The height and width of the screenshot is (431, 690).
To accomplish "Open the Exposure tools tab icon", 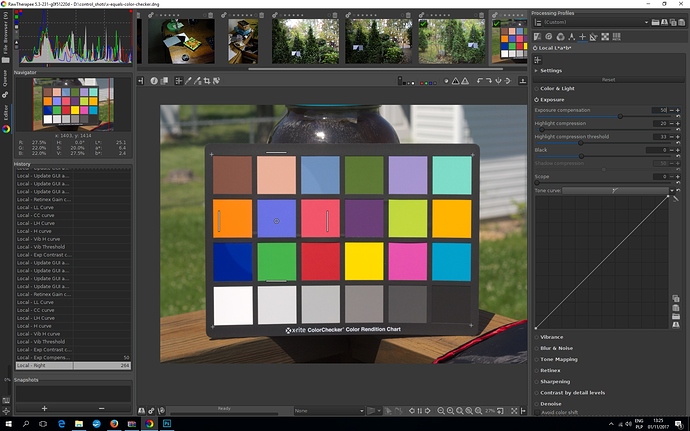I will (x=537, y=37).
